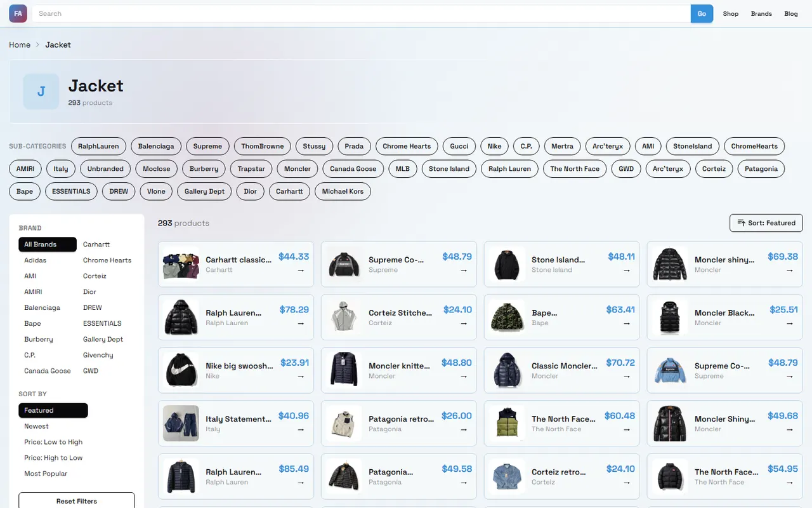Screen dimensions: 812x508
Task: Select the RalphLauren sub-category chip
Action: tap(98, 146)
